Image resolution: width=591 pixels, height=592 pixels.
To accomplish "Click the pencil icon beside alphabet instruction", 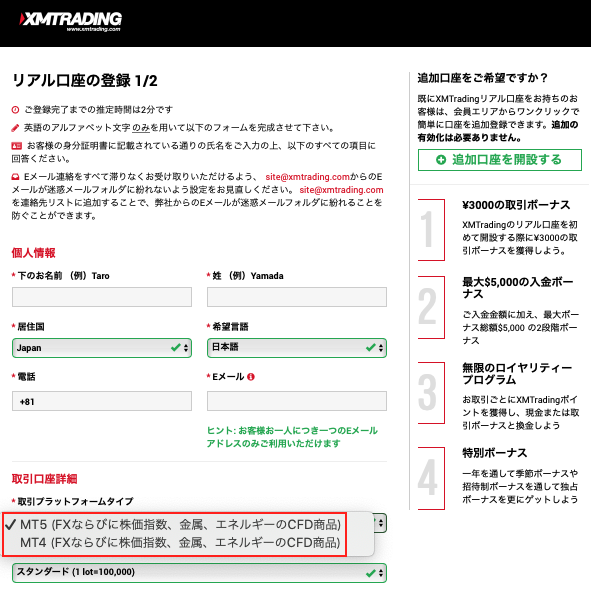I will [x=15, y=128].
